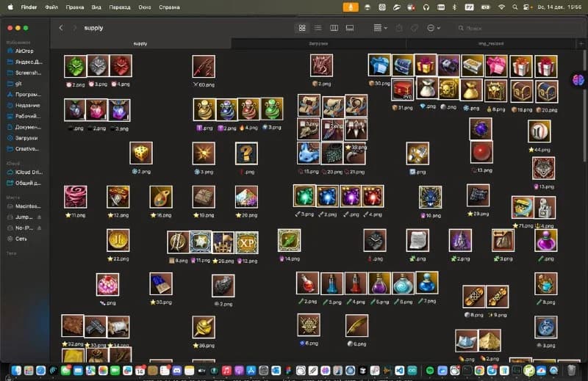
Task: Select the blue paint brush icon 30.png
Action: coord(161,283)
